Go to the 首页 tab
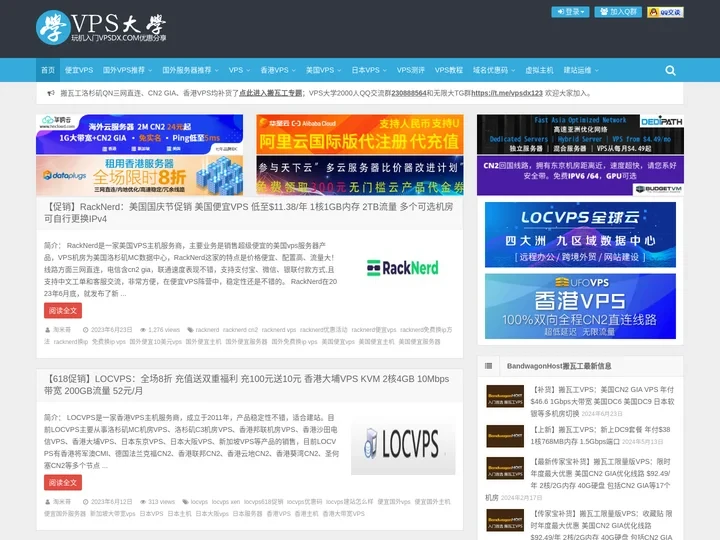This screenshot has height=540, width=720. (x=48, y=70)
